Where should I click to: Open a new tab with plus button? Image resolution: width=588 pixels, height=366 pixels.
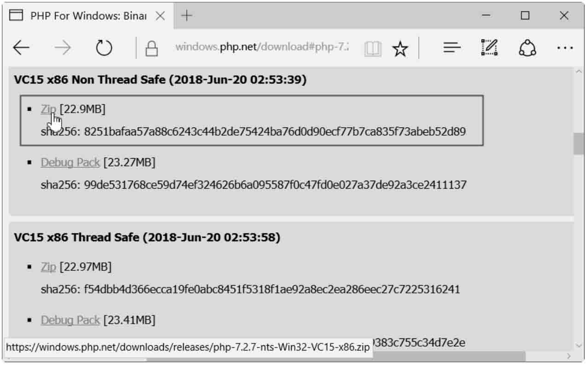click(186, 16)
